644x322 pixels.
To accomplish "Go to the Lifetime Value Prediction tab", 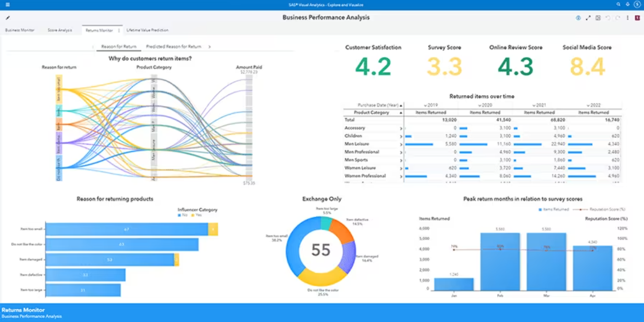I will (147, 30).
